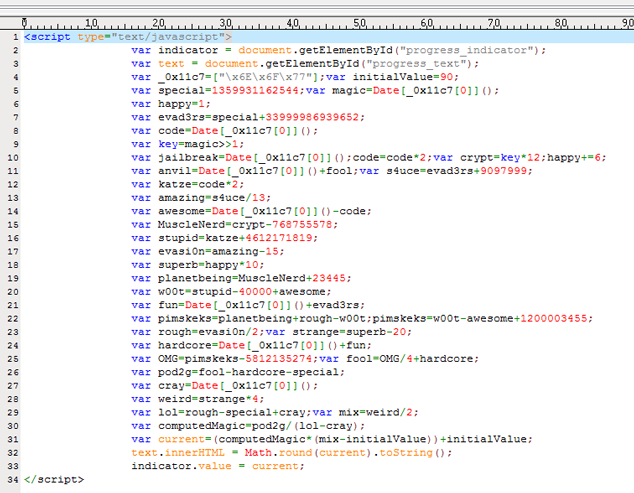The height and width of the screenshot is (493, 634).
Task: Click variable planetbeing on line 19
Action: 195,278
